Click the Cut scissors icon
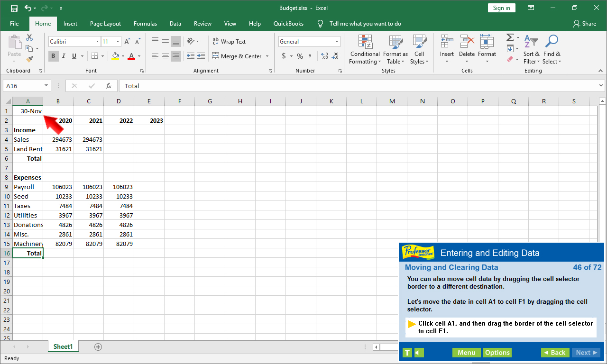 click(29, 37)
